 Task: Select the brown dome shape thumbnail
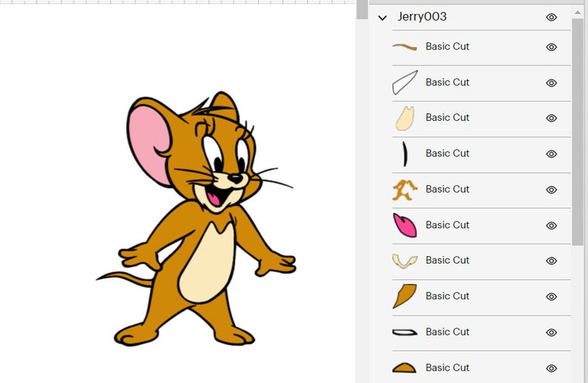(404, 367)
